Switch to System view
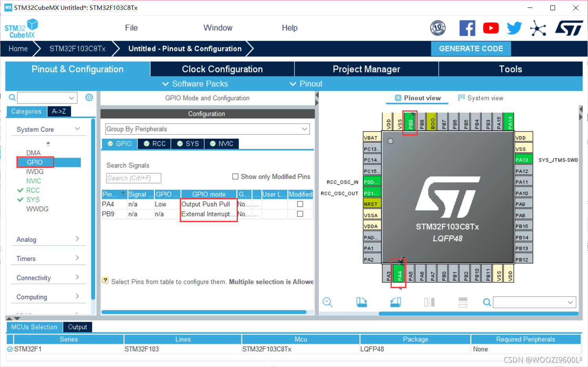This screenshot has width=588, height=367. point(480,98)
